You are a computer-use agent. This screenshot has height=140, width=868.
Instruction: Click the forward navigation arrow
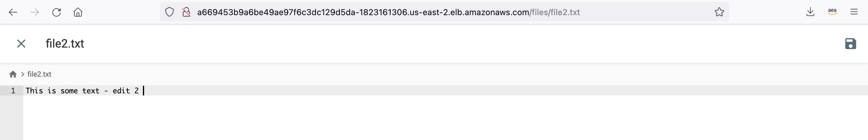(35, 12)
